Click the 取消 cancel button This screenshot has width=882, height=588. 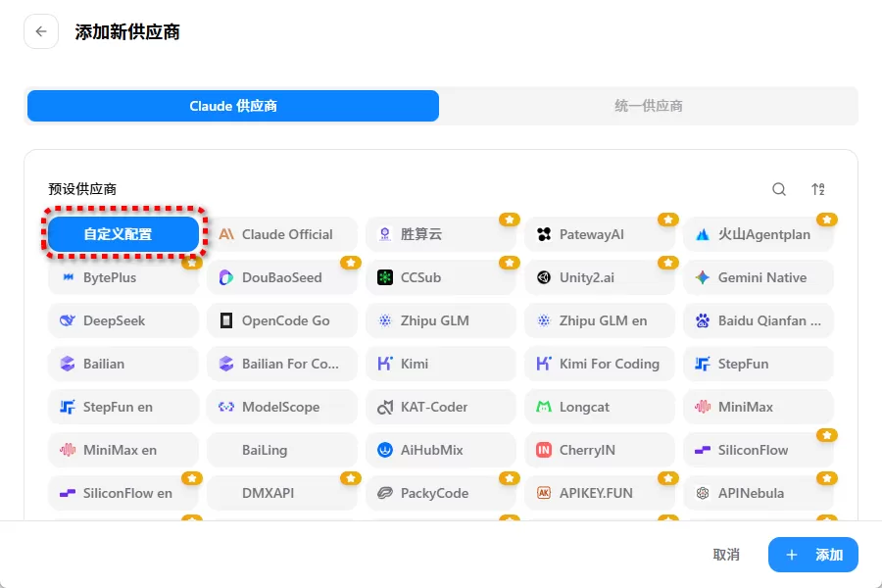click(x=726, y=555)
